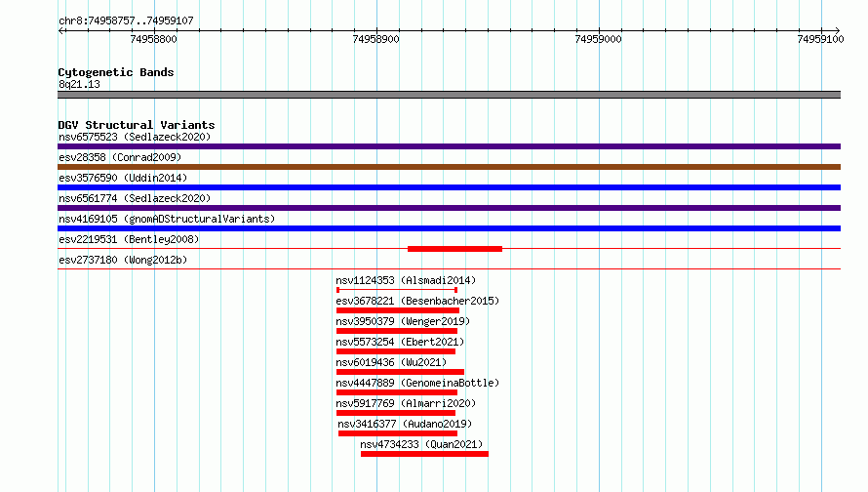The height and width of the screenshot is (492, 868).
Task: Select the nsv4447889 (GenomeinaBottle) label
Action: point(417,383)
